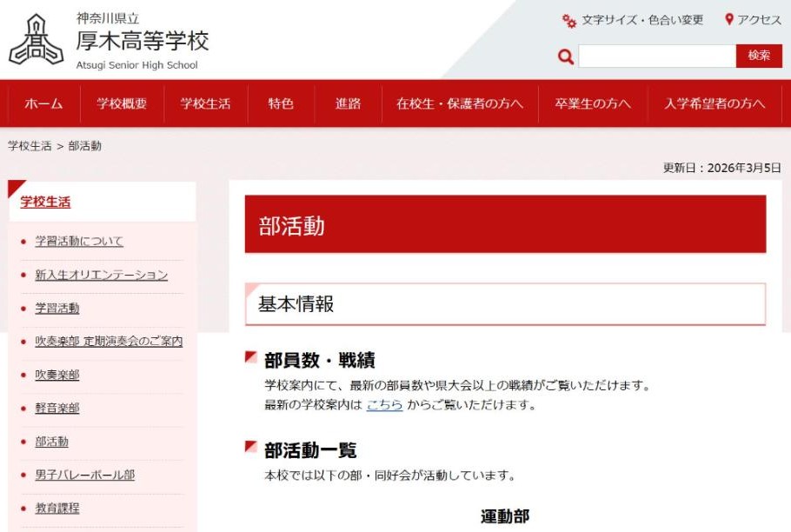Open 在校生・保護者の方へ menu item
Viewport: 791px width, 532px height.
point(460,103)
